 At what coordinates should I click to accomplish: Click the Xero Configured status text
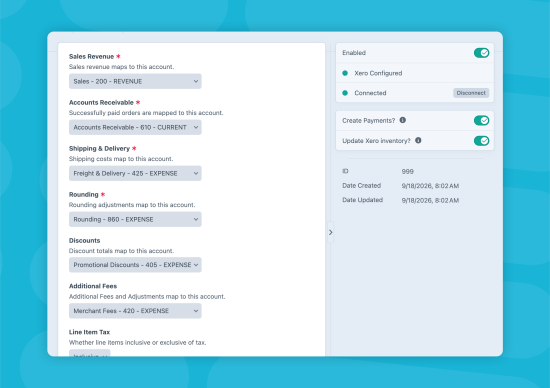[378, 73]
